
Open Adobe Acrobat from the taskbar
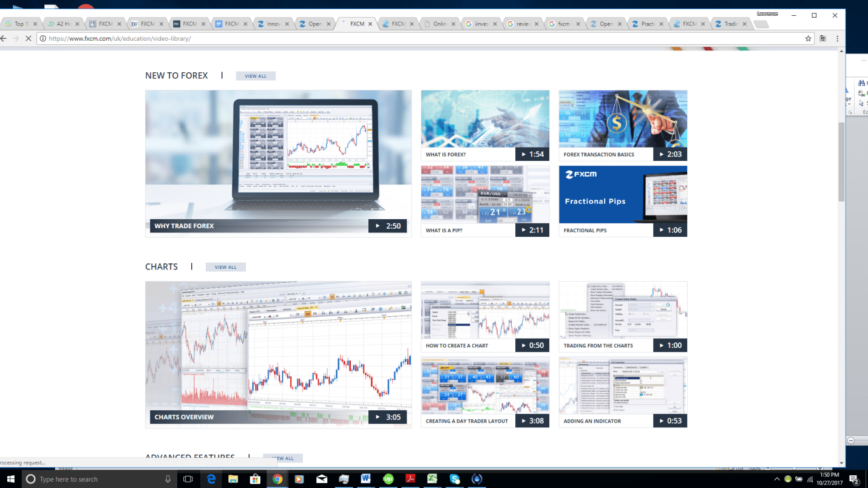410,479
